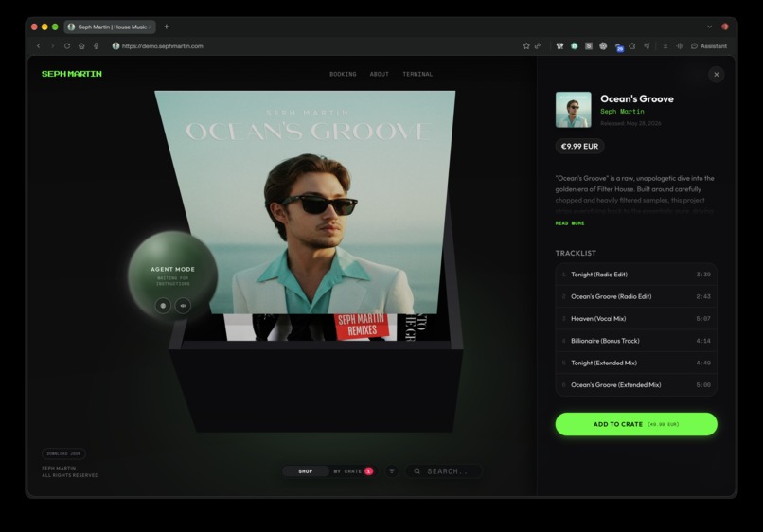
Task: Play track Ocean's Groove (Extended Mix)
Action: [636, 385]
